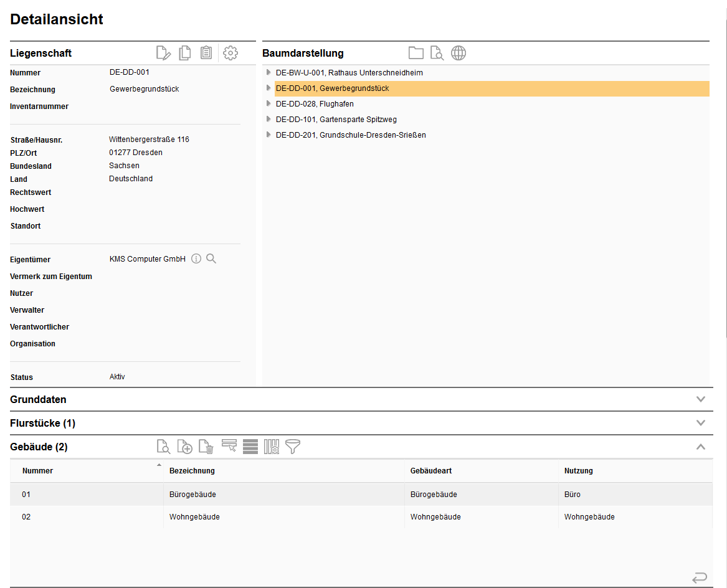Delete the selected Gebäude record
This screenshot has width=727, height=588.
click(x=206, y=447)
